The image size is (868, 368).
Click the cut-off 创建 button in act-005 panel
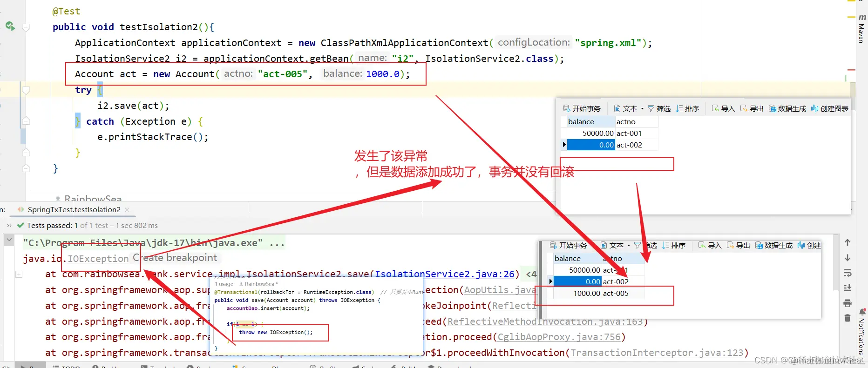(809, 245)
